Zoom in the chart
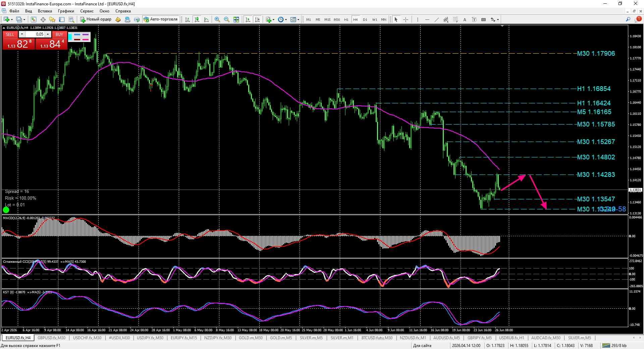 [x=217, y=19]
